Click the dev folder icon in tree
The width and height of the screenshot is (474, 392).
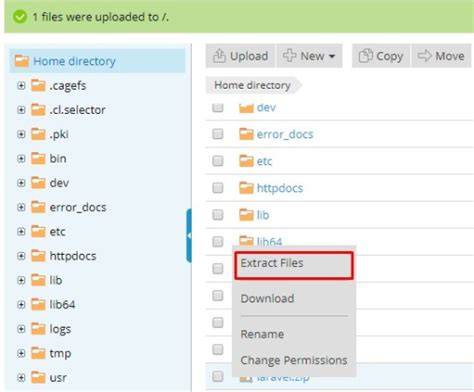pyautogui.click(x=38, y=183)
